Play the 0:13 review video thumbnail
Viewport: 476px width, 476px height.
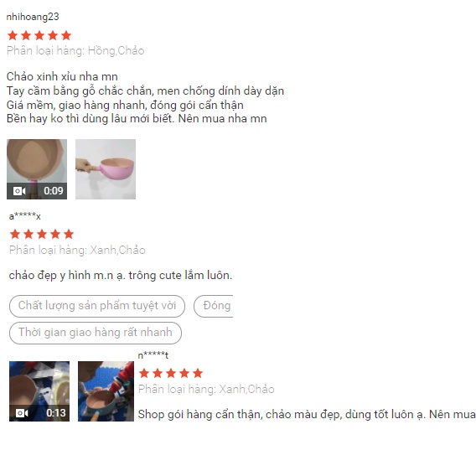pyautogui.click(x=39, y=391)
